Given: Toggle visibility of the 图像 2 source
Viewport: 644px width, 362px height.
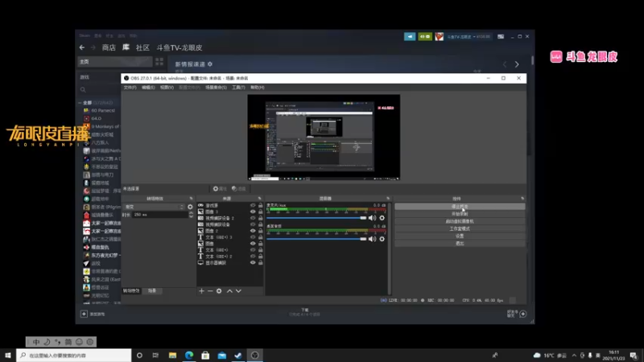Looking at the screenshot, I should point(253,231).
